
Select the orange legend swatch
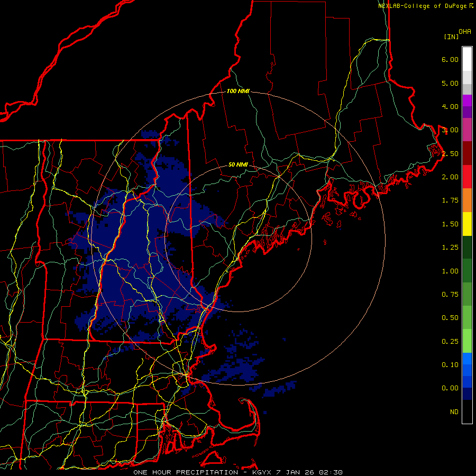[467, 200]
